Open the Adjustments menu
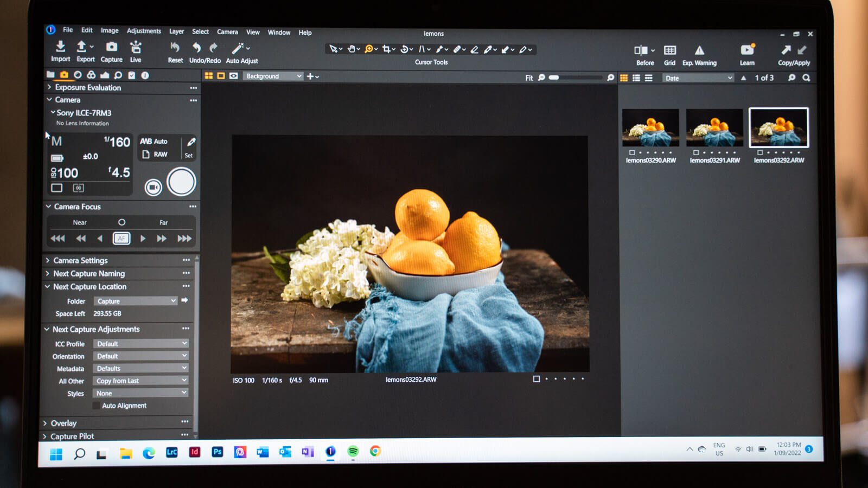The height and width of the screenshot is (488, 868). pyautogui.click(x=144, y=31)
